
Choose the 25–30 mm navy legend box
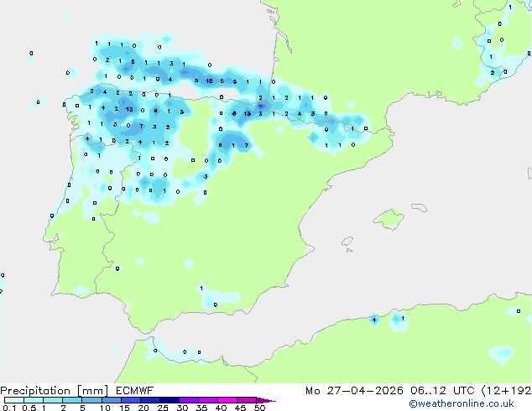169,400
